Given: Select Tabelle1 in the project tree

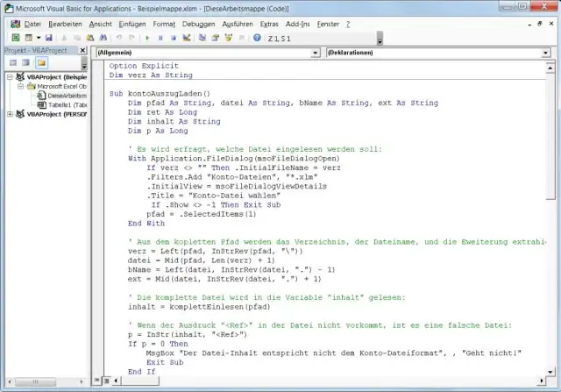Looking at the screenshot, I should pyautogui.click(x=67, y=105).
